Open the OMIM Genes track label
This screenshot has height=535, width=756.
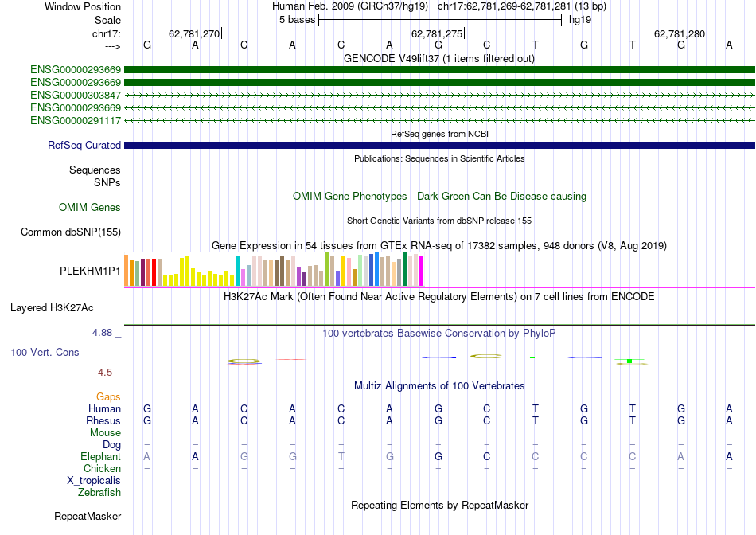coord(90,208)
